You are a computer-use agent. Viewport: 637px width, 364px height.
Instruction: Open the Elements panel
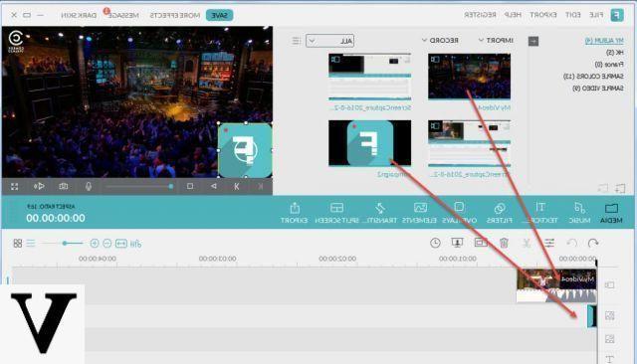[x=419, y=213]
